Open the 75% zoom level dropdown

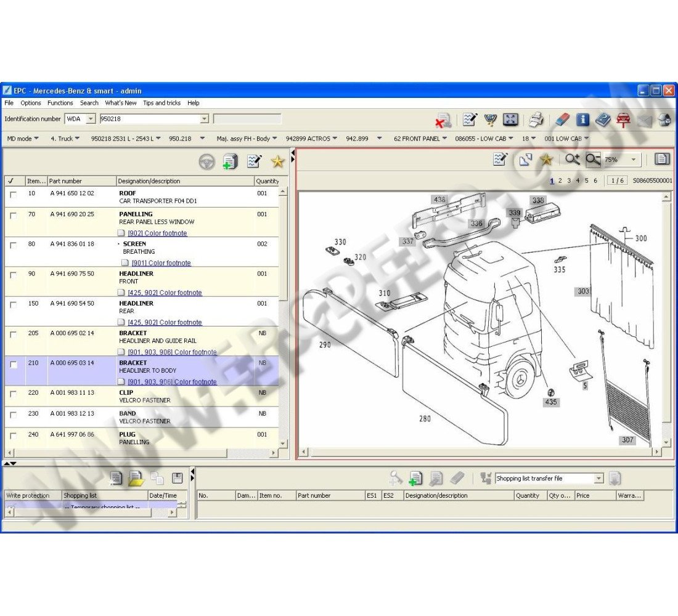click(x=633, y=160)
